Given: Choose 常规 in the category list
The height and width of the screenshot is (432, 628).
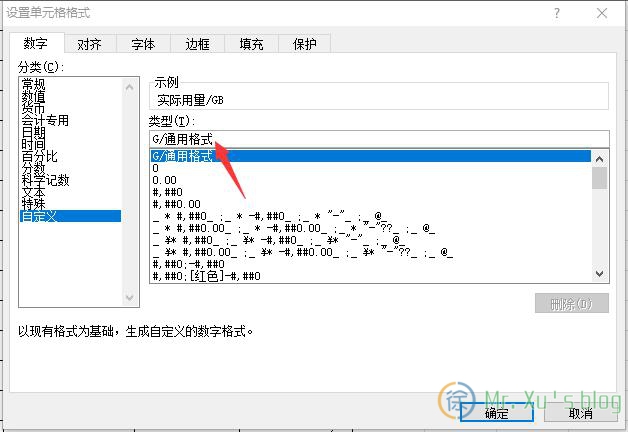Looking at the screenshot, I should (34, 85).
